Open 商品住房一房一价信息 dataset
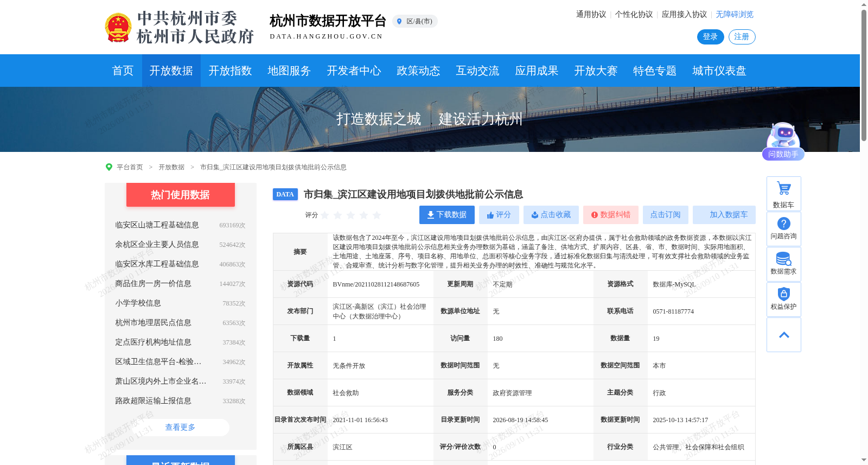Viewport: 868px width, 465px height. coord(153,284)
